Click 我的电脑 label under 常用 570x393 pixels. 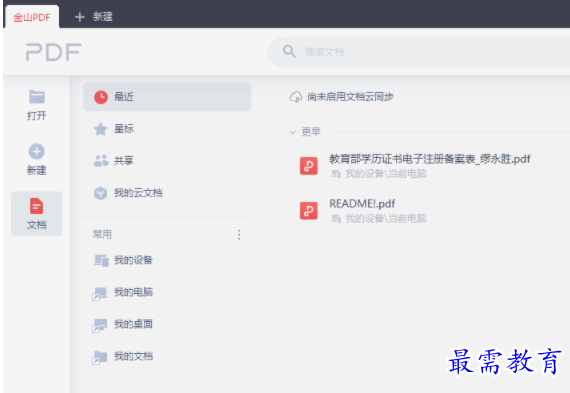click(133, 292)
